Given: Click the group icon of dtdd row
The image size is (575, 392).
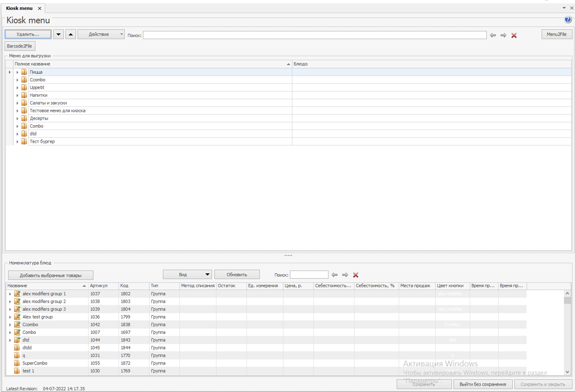Looking at the screenshot, I should [x=17, y=348].
